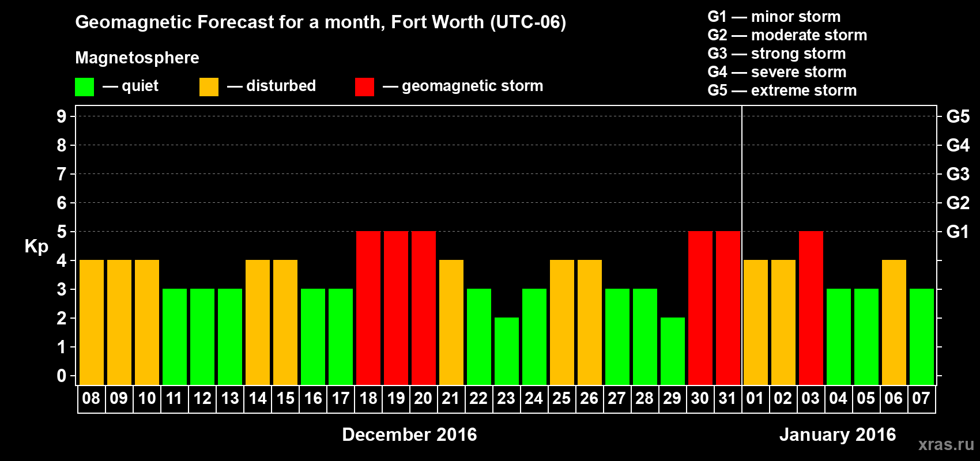This screenshot has width=980, height=461.
Task: Select the green bar for December 23
Action: coord(507,351)
